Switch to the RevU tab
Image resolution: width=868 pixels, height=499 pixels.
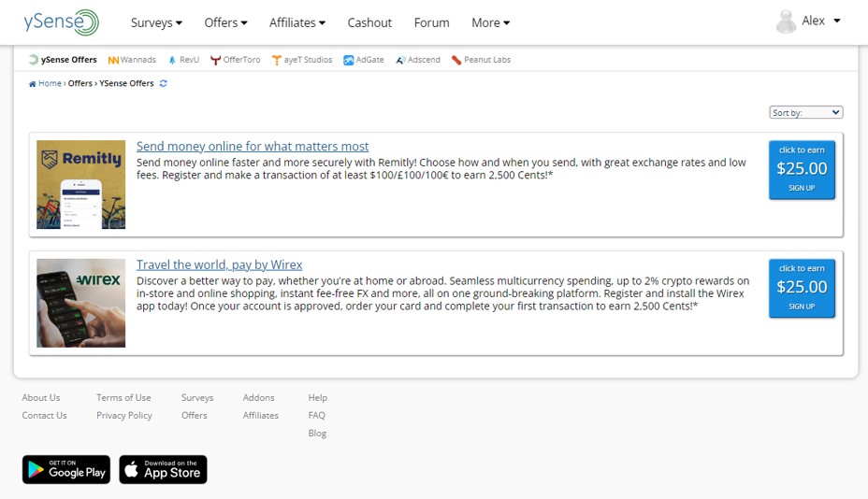(x=183, y=60)
